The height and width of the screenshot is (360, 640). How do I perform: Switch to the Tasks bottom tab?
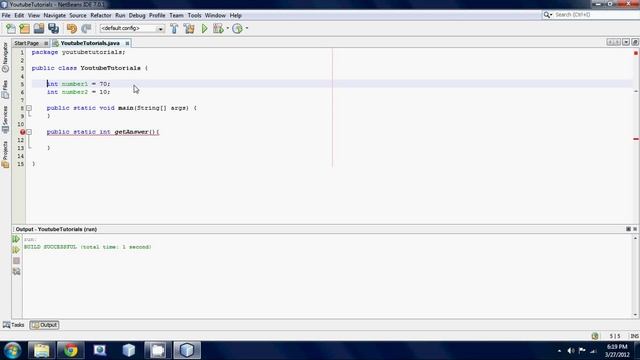(14, 325)
